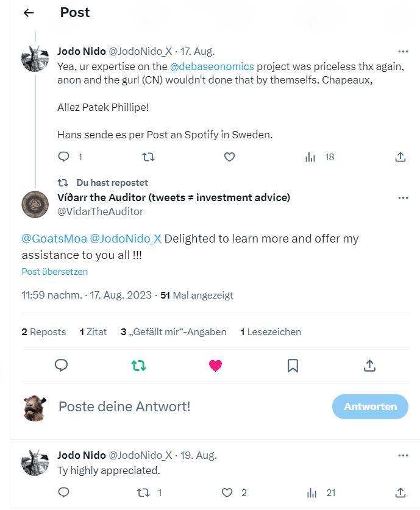The image size is (420, 510).
Task: Go back using the top-left arrow
Action: pos(29,13)
